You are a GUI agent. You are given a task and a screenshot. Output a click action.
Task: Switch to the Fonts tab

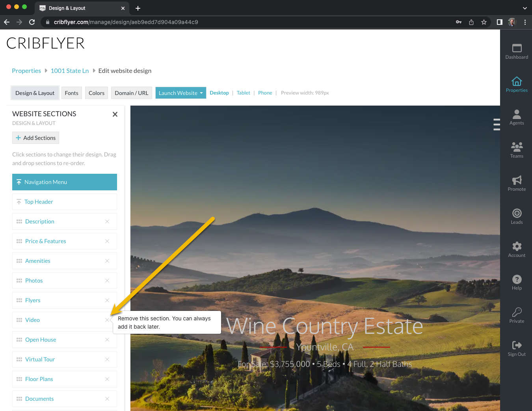(x=72, y=93)
